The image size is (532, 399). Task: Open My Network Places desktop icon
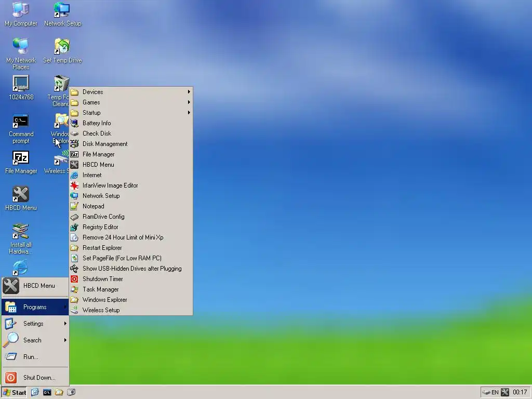pyautogui.click(x=21, y=54)
